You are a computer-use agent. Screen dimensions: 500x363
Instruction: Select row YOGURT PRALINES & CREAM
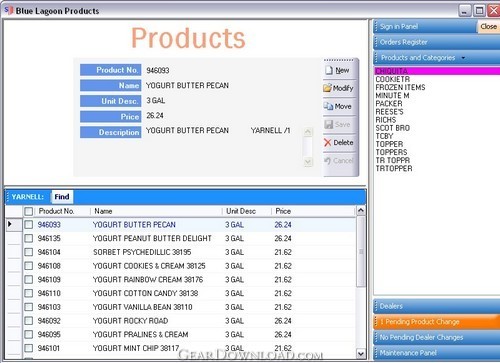click(x=189, y=334)
